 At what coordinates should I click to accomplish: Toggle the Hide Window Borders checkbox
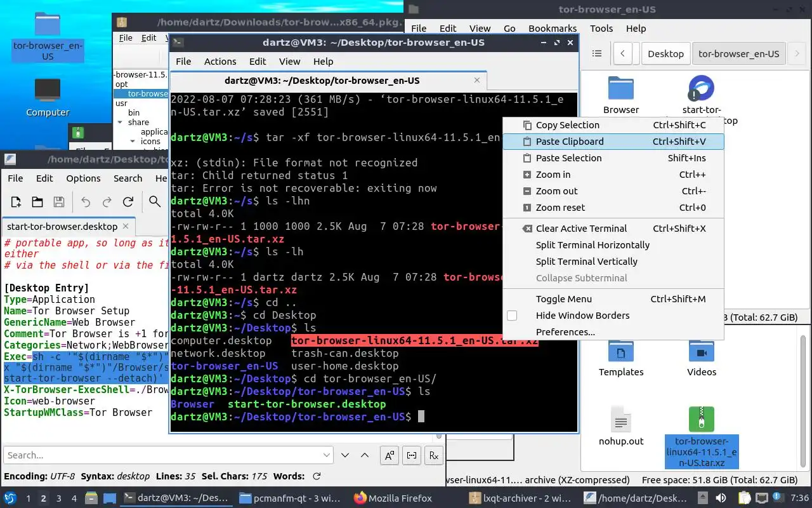pyautogui.click(x=512, y=316)
